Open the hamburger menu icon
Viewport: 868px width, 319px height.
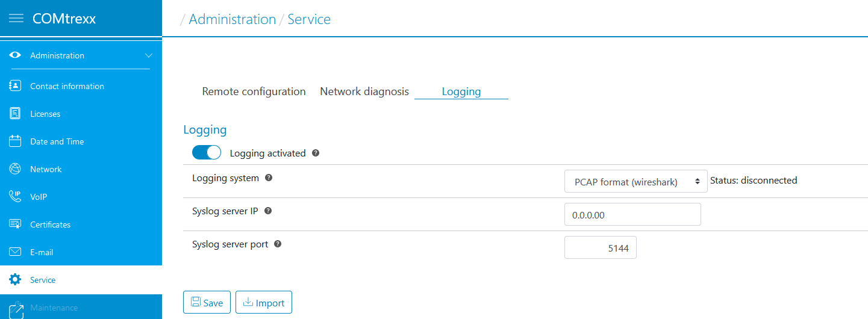[16, 19]
